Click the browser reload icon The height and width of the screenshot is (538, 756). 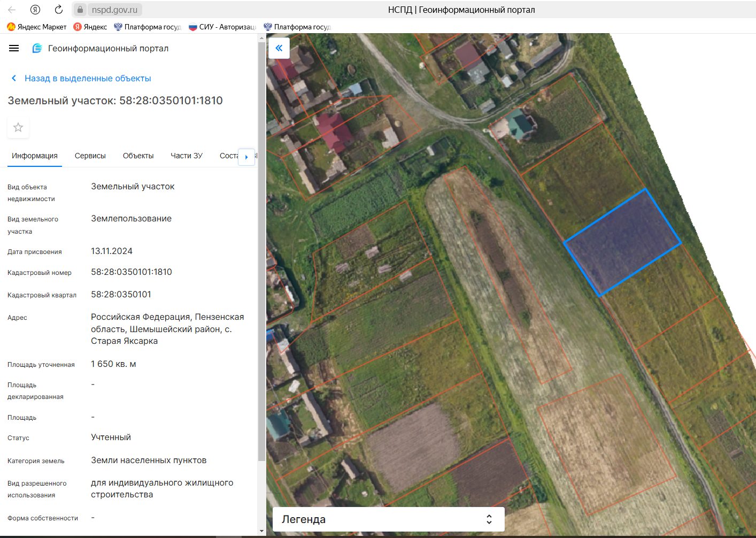59,10
